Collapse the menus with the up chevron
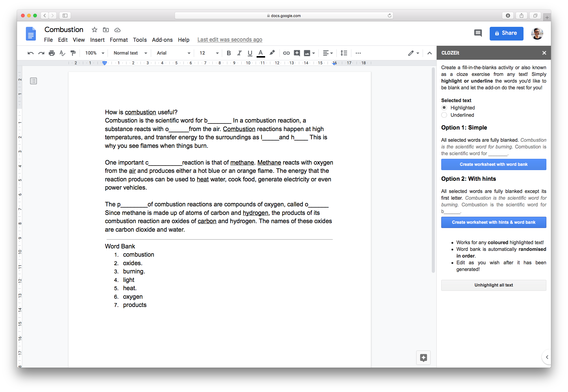This screenshot has height=392, width=568. click(430, 53)
